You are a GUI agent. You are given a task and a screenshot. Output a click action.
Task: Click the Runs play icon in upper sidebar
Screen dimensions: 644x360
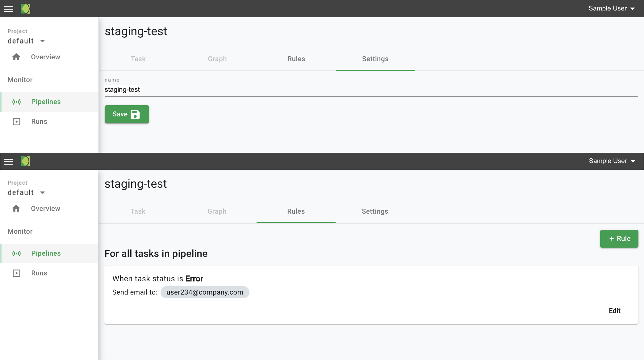click(x=16, y=122)
